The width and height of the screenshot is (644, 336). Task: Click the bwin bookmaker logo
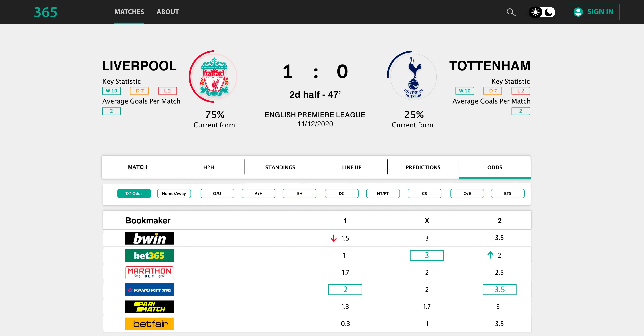click(x=149, y=238)
